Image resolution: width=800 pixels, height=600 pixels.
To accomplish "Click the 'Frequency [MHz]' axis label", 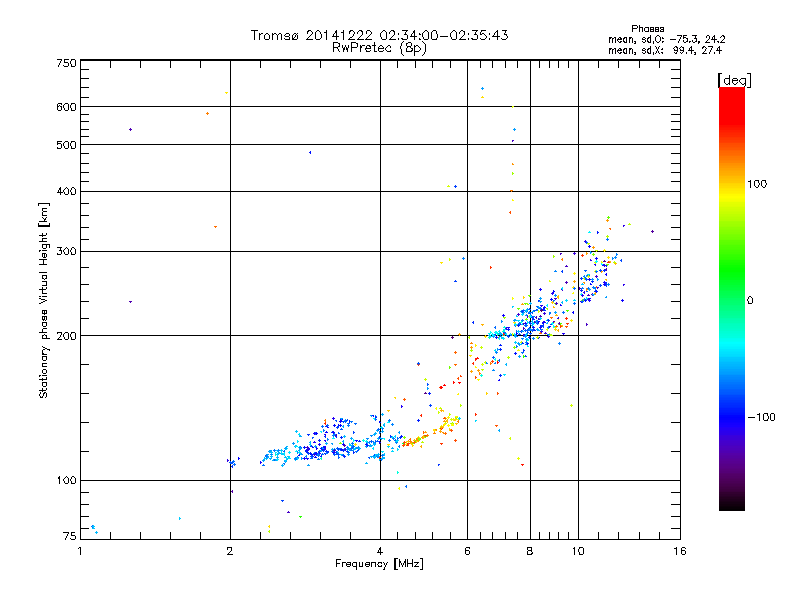I will pos(379,564).
